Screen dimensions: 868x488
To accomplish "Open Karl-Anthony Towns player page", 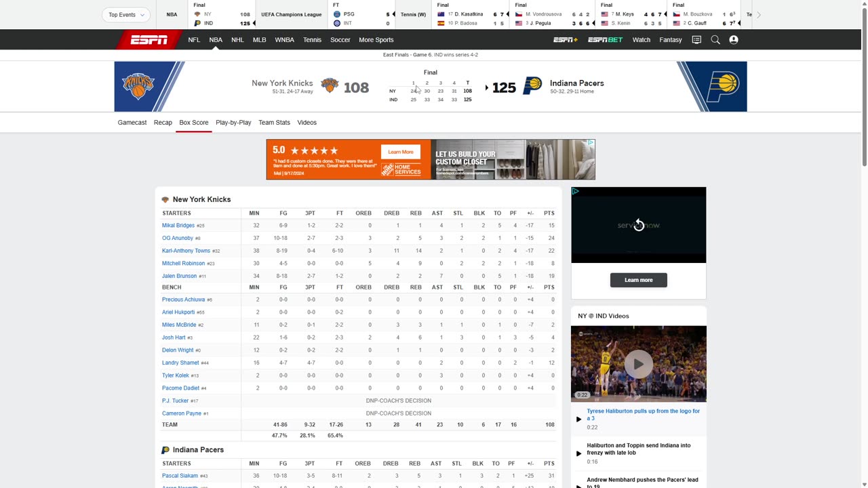I will (x=186, y=251).
